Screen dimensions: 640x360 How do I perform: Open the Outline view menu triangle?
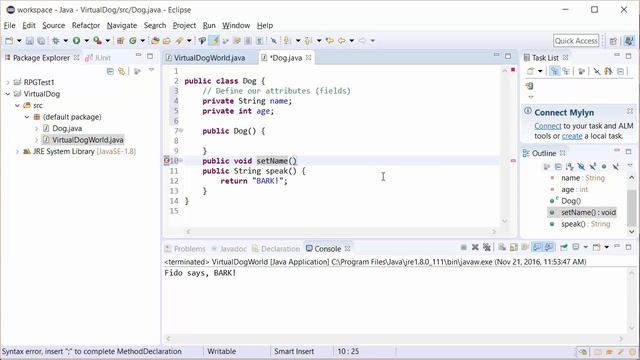pyautogui.click(x=630, y=165)
